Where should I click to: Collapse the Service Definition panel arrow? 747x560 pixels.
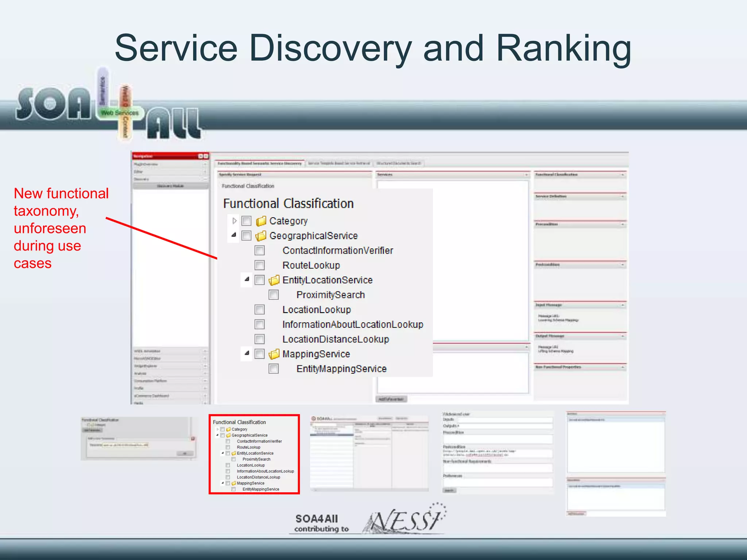(623, 197)
